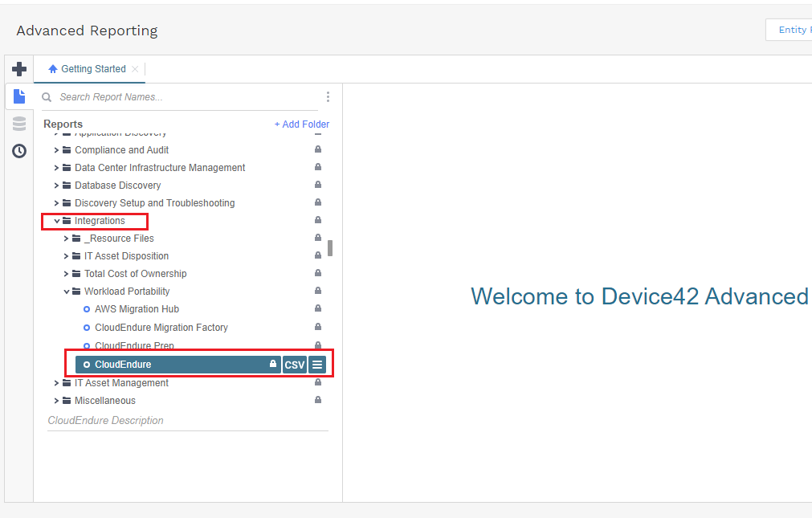Open the data sources database sidebar icon
The height and width of the screenshot is (518, 812).
point(19,124)
